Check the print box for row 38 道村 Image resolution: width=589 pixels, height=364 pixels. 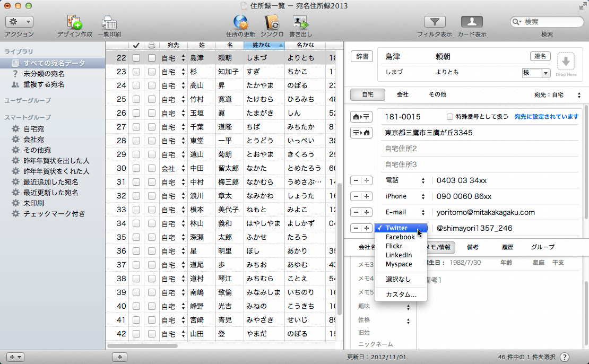[x=151, y=279]
